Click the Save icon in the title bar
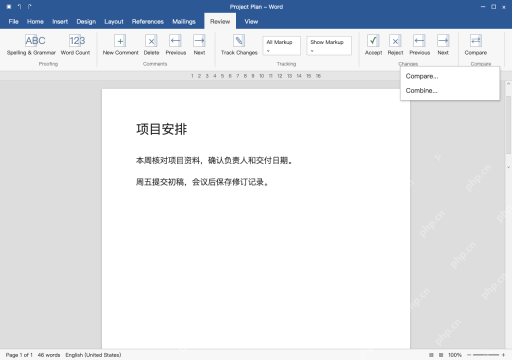This screenshot has width=512, height=360. (9, 7)
